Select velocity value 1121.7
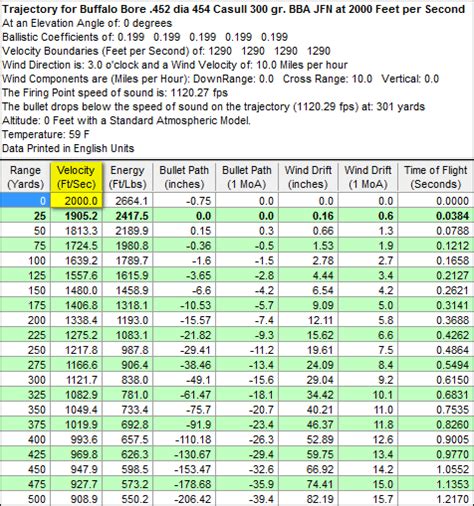Screen dimensions: 474x506 76,380
